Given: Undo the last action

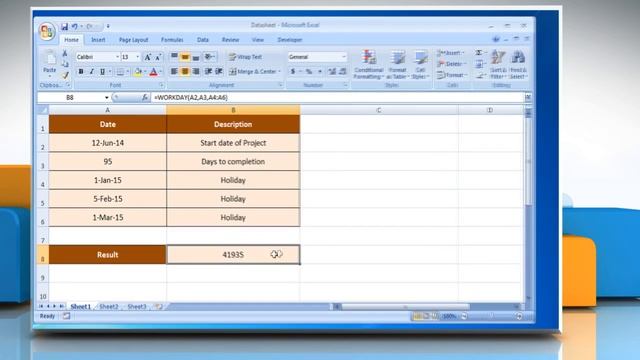Looking at the screenshot, I should (x=75, y=27).
